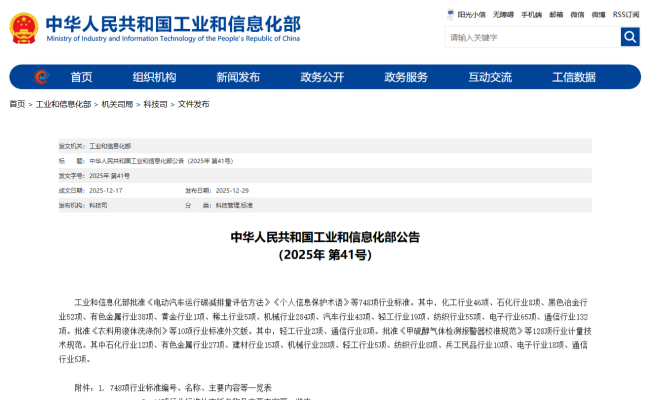The width and height of the screenshot is (650, 400).
Task: Click the red swirl icon in navigation bar
Action: coord(40,77)
